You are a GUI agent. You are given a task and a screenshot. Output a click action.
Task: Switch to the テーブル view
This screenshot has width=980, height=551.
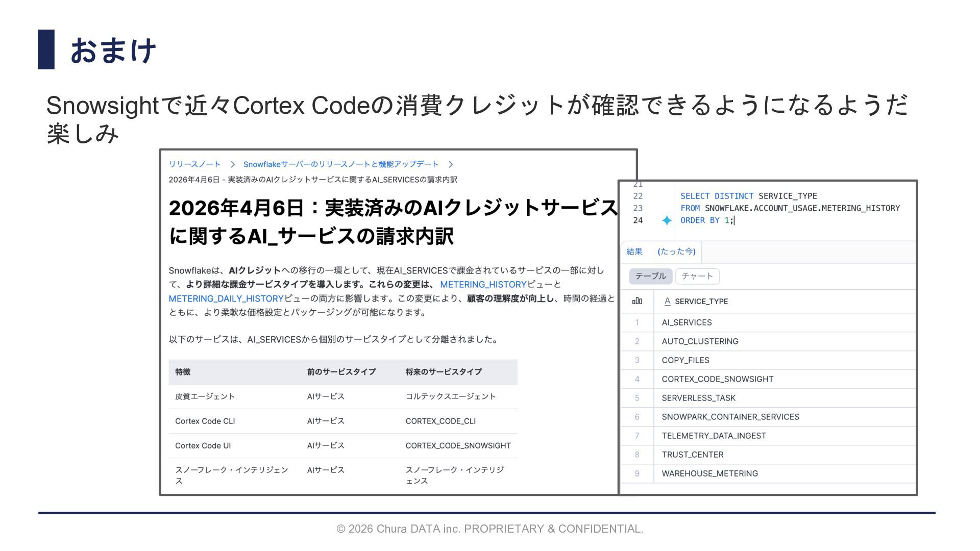coord(650,276)
